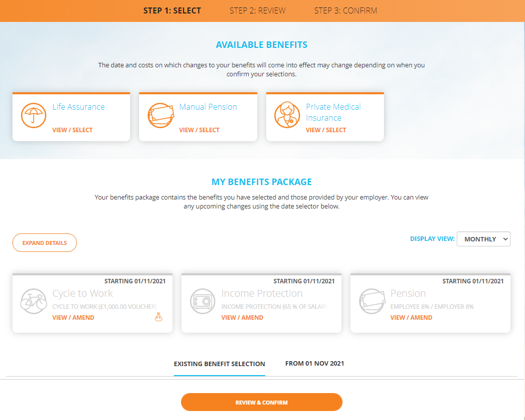Click the Review & Confirm button

point(261,402)
